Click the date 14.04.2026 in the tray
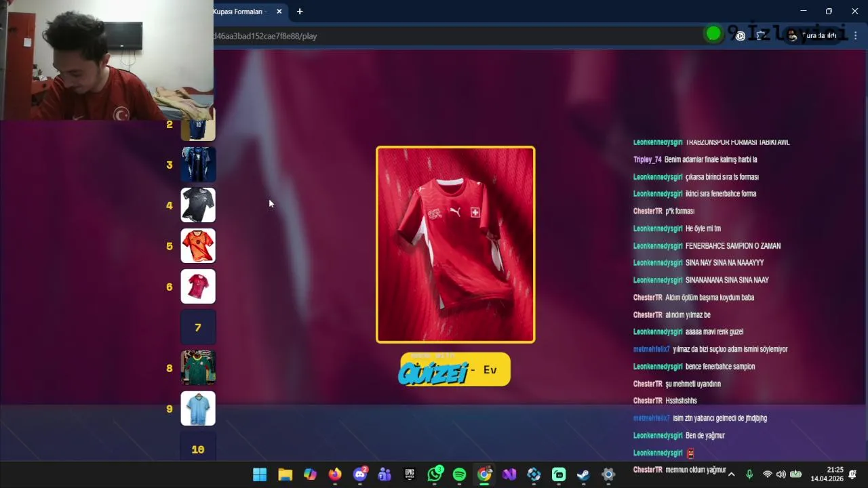868x488 pixels. [827, 479]
